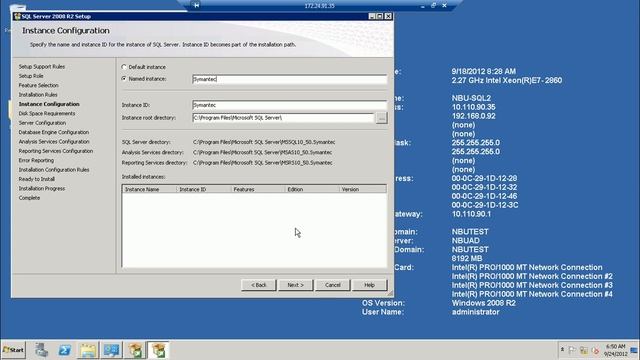
Task: Open the browse button for root directory
Action: tap(381, 118)
